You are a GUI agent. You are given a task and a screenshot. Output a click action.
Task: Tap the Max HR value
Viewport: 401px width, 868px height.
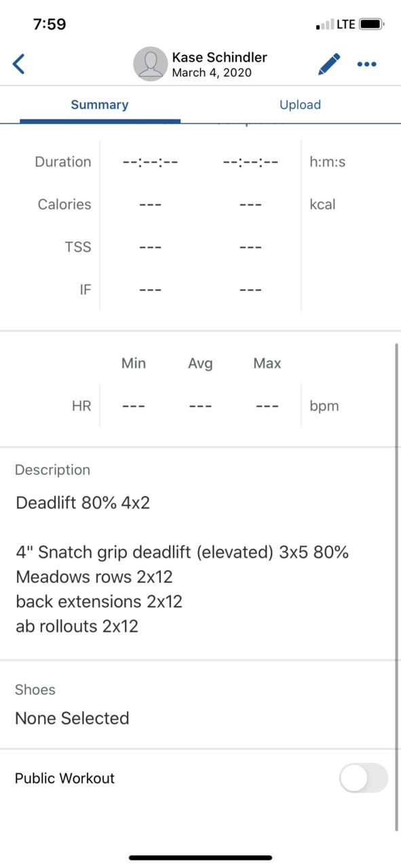pyautogui.click(x=267, y=407)
